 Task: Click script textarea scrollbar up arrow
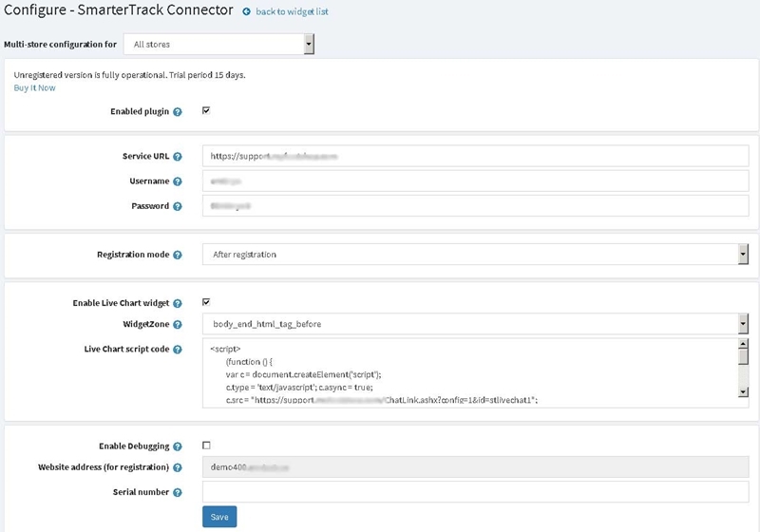(x=743, y=344)
